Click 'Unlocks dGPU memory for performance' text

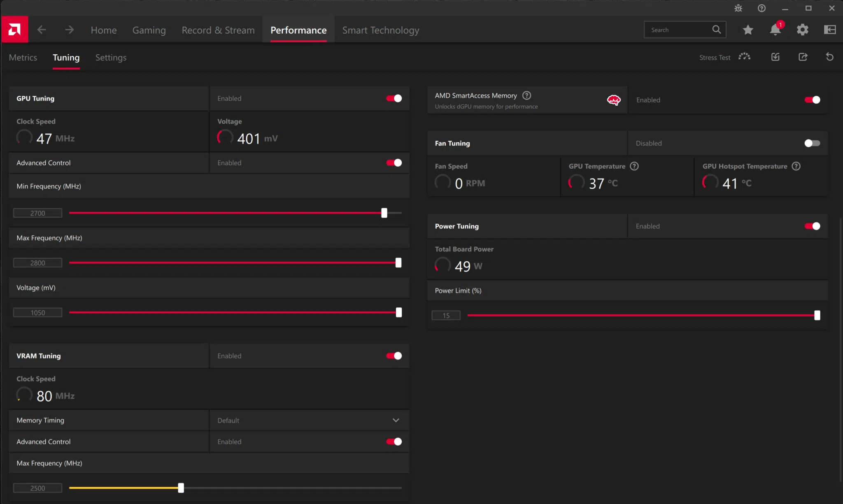coord(486,107)
